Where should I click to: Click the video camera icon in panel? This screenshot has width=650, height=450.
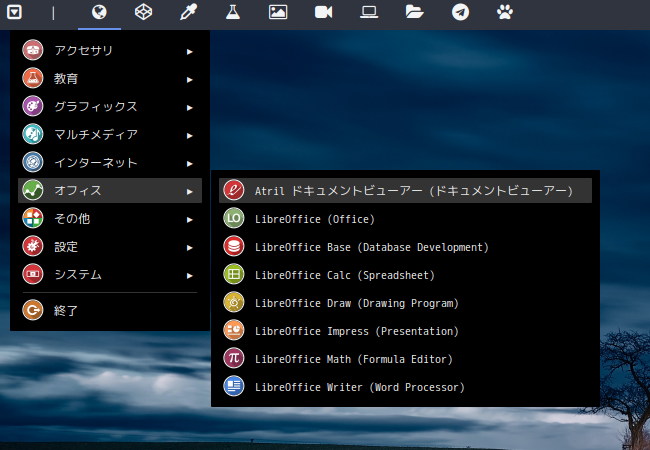click(323, 12)
